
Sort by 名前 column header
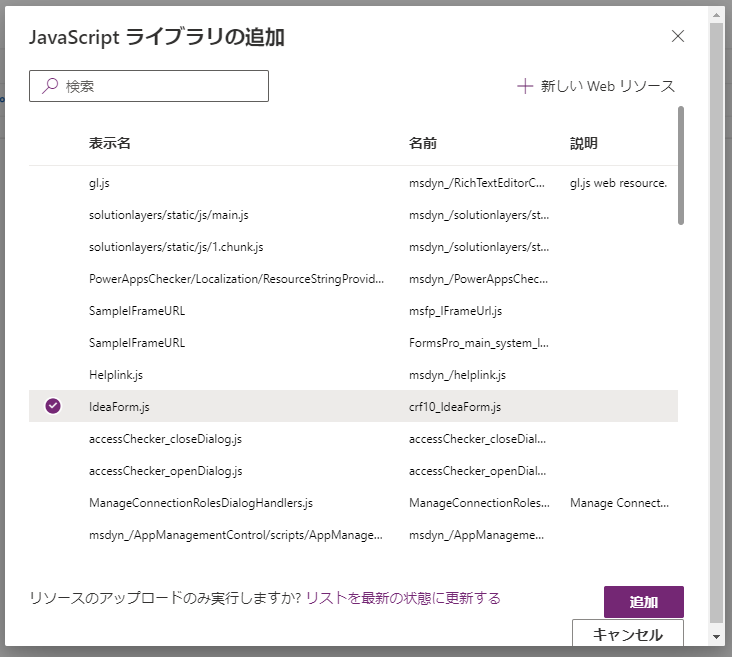tap(423, 143)
